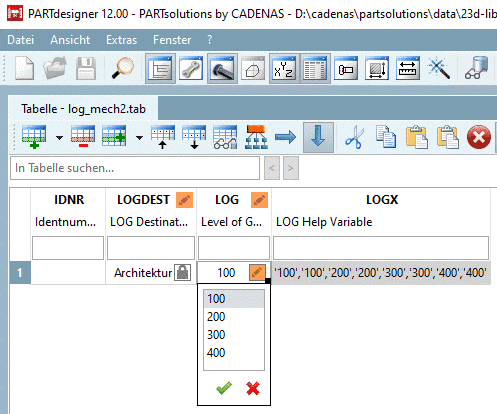
Task: Click the part dimension view icon
Action: (x=346, y=69)
